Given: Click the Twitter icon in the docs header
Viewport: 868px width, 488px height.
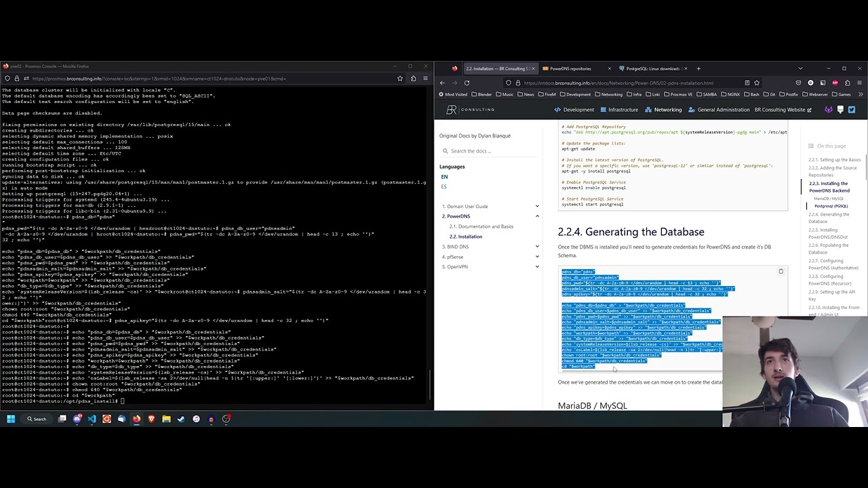Looking at the screenshot, I should 852,110.
